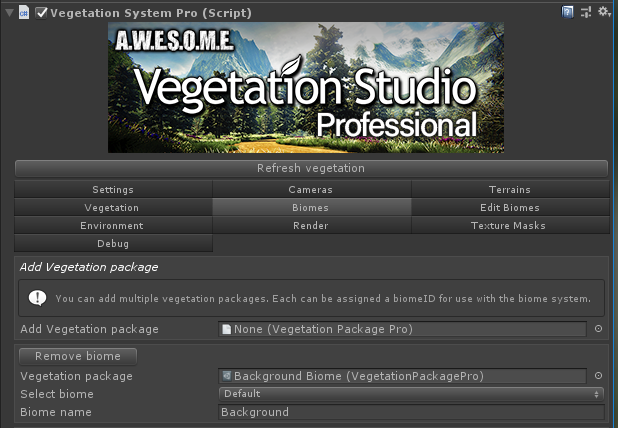Click the Refresh vegetation button

[311, 168]
